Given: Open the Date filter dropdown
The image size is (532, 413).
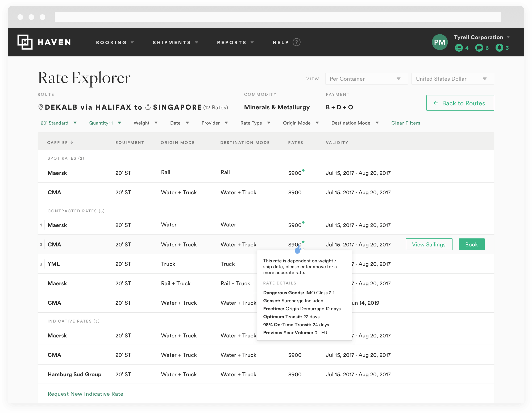Looking at the screenshot, I should [x=180, y=123].
